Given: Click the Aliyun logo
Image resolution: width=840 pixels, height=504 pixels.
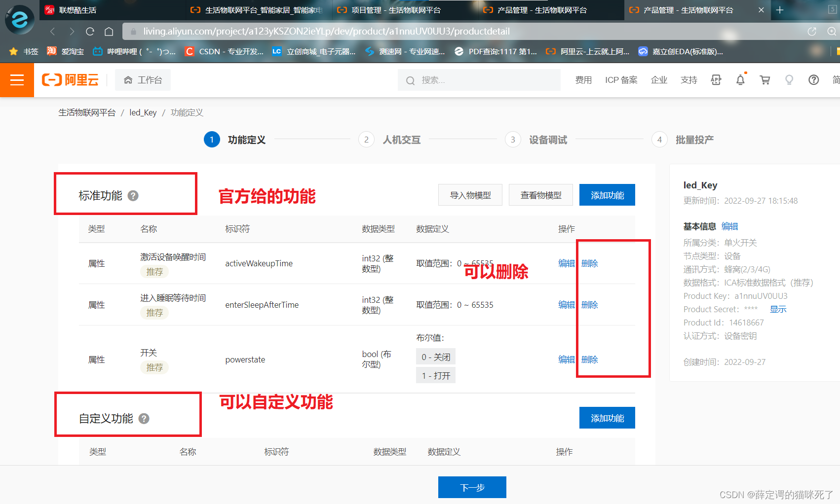Looking at the screenshot, I should (70, 80).
